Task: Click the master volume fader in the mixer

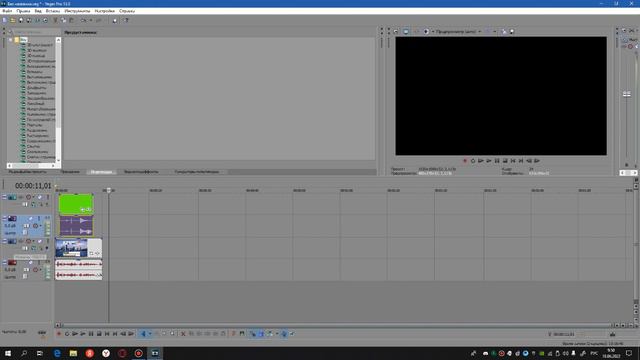Action: [627, 94]
